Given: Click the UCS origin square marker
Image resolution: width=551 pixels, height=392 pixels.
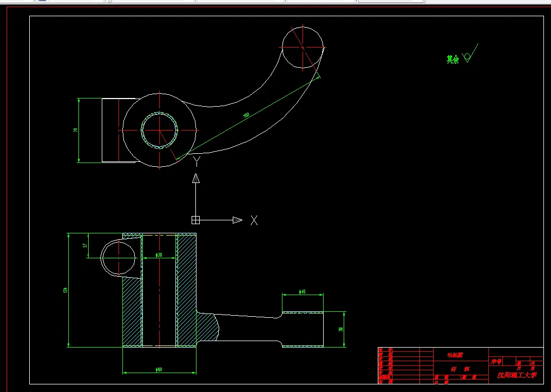Looking at the screenshot, I should [196, 220].
